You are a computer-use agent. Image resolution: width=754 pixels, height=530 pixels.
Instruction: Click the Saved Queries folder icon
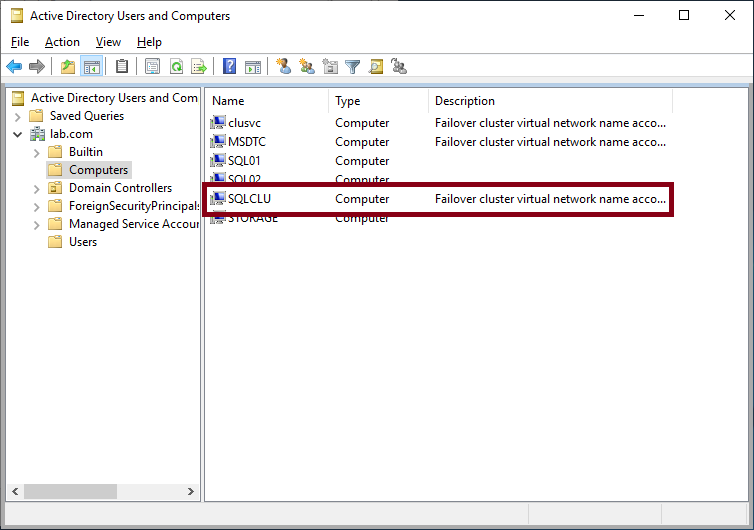click(36, 116)
